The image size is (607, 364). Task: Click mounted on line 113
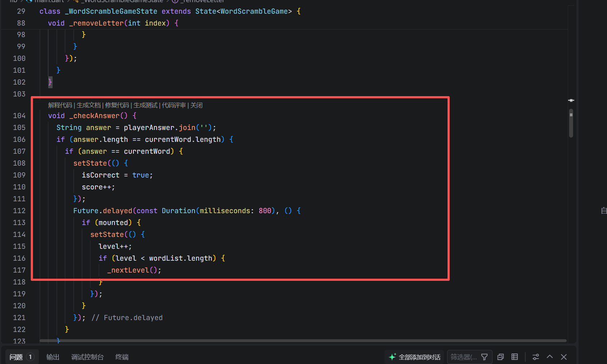pyautogui.click(x=113, y=223)
